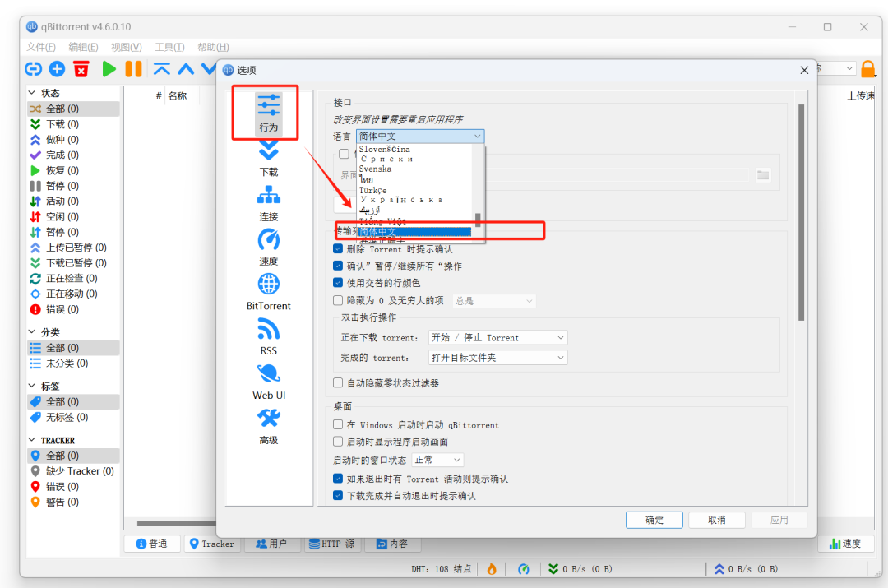
Task: Open the 速度 speed settings page
Action: click(268, 248)
